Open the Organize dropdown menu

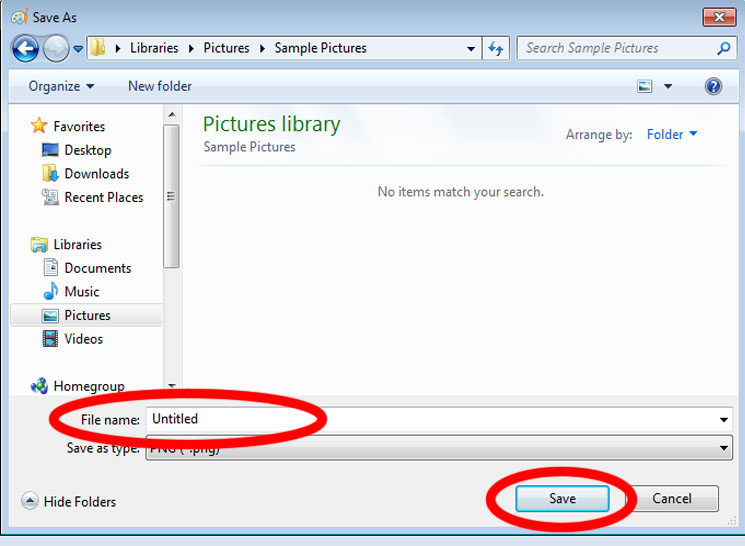click(x=61, y=87)
